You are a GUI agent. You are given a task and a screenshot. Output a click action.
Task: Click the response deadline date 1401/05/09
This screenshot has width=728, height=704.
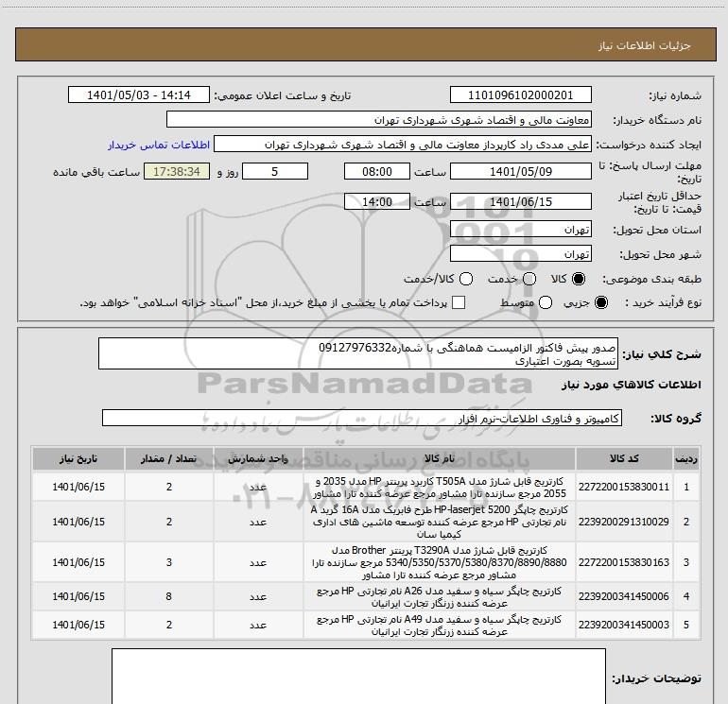pyautogui.click(x=520, y=171)
